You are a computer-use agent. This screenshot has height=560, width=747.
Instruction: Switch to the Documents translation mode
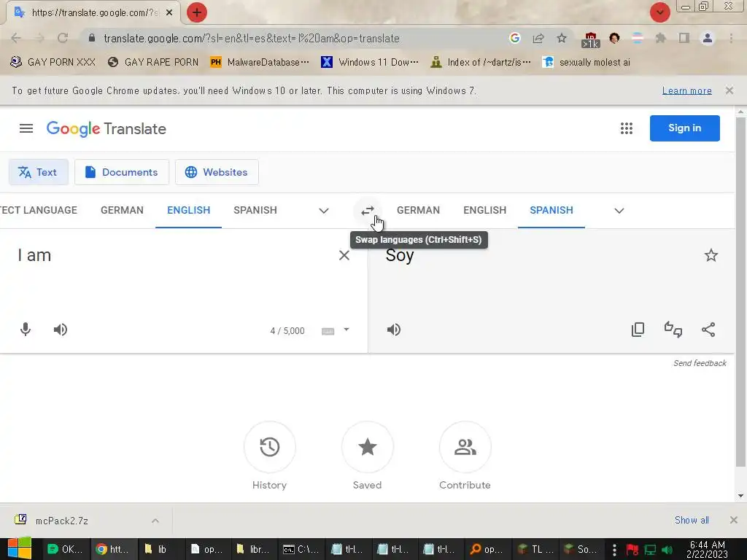click(122, 172)
